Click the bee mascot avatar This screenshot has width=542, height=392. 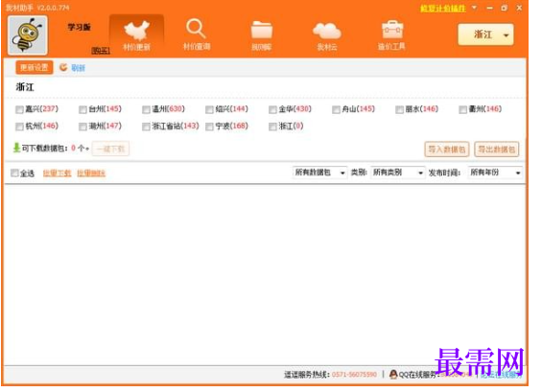(28, 35)
